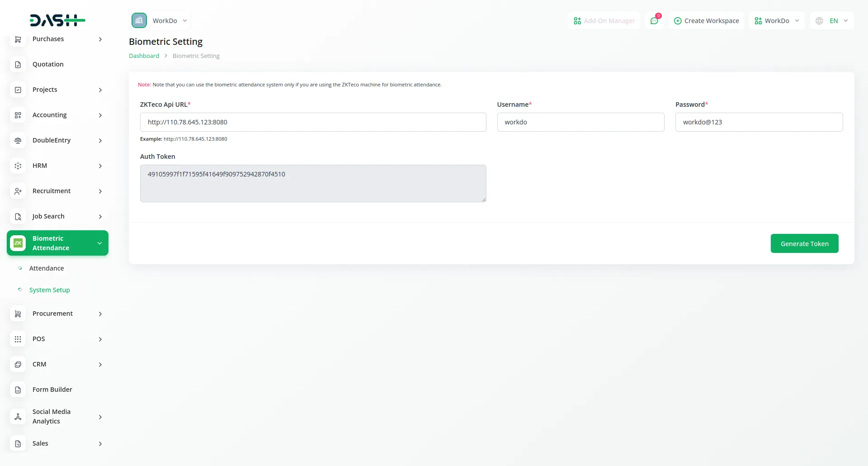The width and height of the screenshot is (868, 466).
Task: Follow the Dashboard breadcrumb link
Action: point(144,56)
